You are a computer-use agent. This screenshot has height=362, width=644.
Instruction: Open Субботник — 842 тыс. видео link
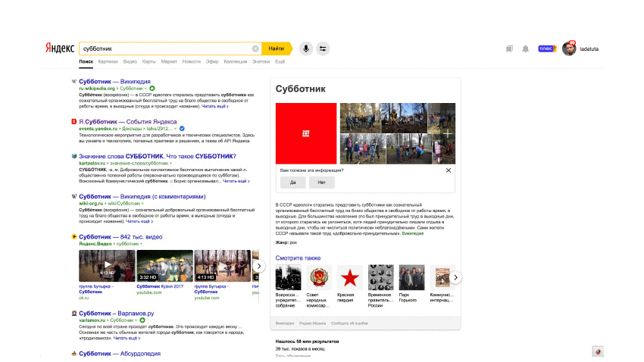click(120, 237)
